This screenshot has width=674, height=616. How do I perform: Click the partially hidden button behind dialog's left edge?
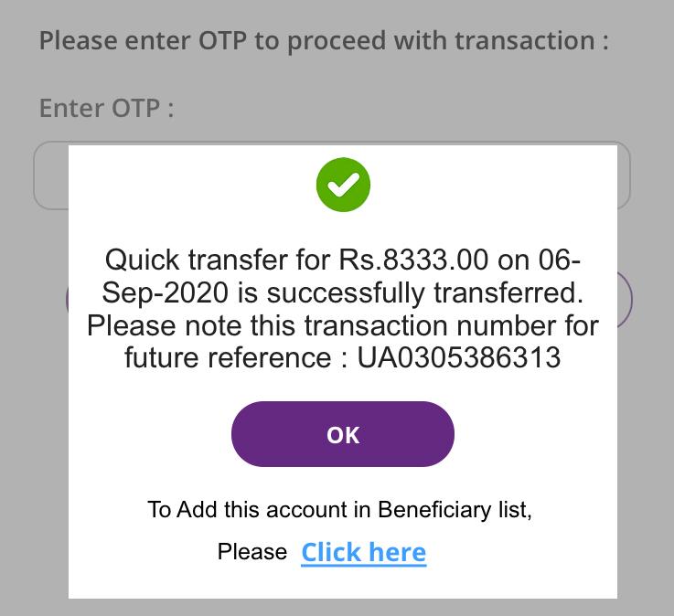click(67, 300)
